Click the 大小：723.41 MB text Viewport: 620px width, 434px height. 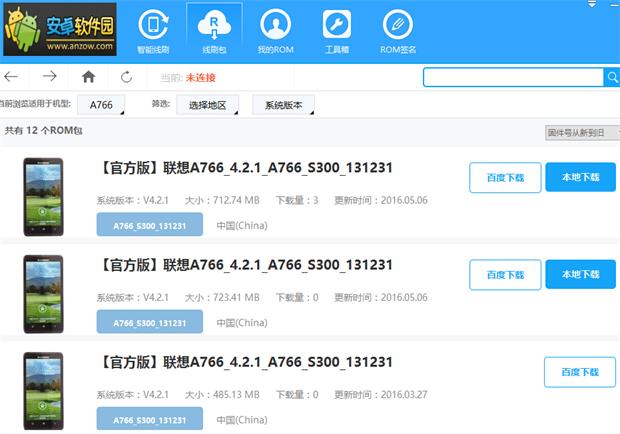coord(222,297)
